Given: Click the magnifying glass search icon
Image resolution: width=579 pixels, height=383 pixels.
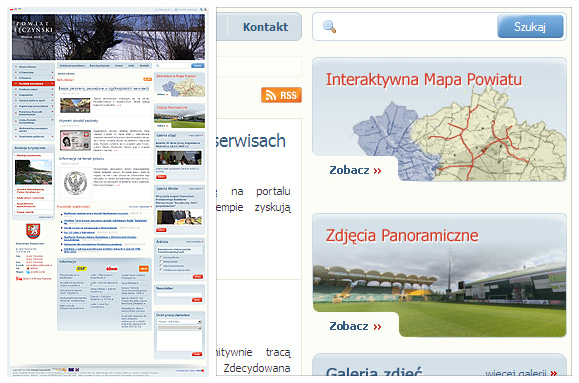Looking at the screenshot, I should (329, 27).
